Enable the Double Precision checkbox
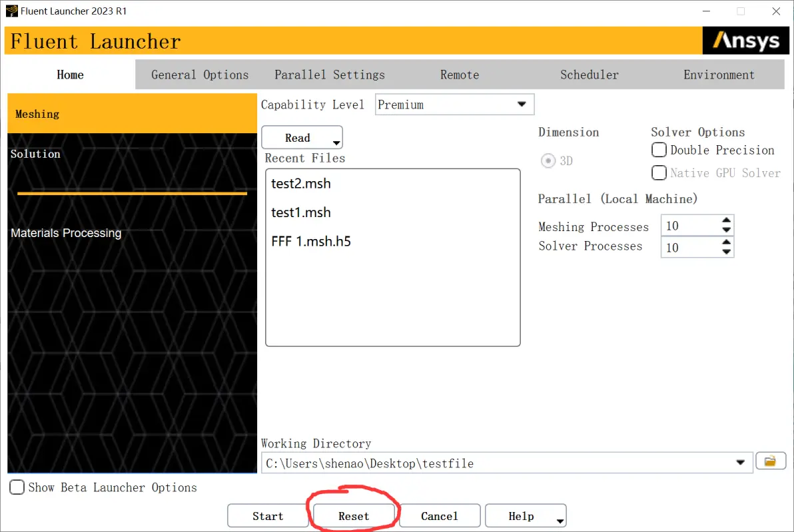 click(659, 150)
